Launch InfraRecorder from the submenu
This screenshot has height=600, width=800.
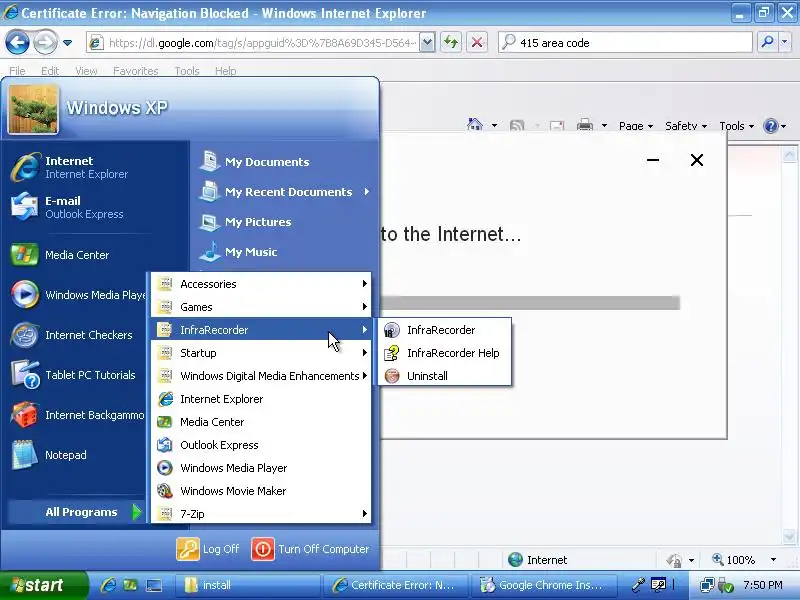point(443,330)
